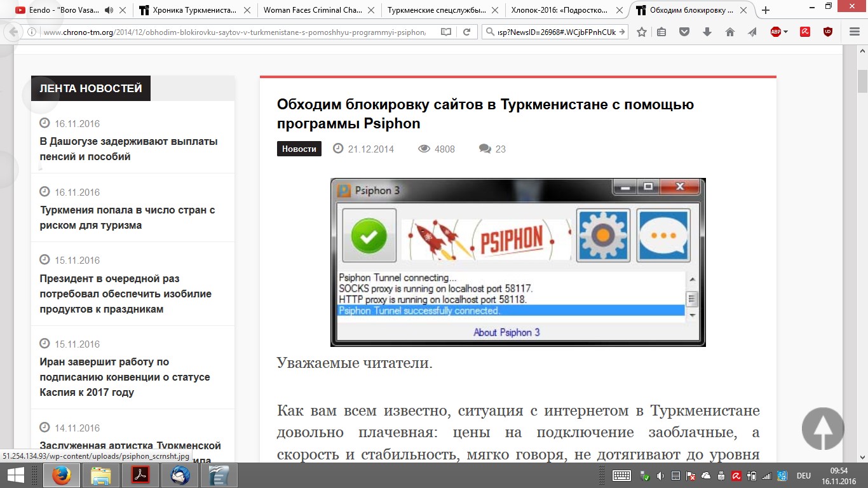The height and width of the screenshot is (488, 868).
Task: Click comments speech bubble icon
Action: (x=485, y=149)
